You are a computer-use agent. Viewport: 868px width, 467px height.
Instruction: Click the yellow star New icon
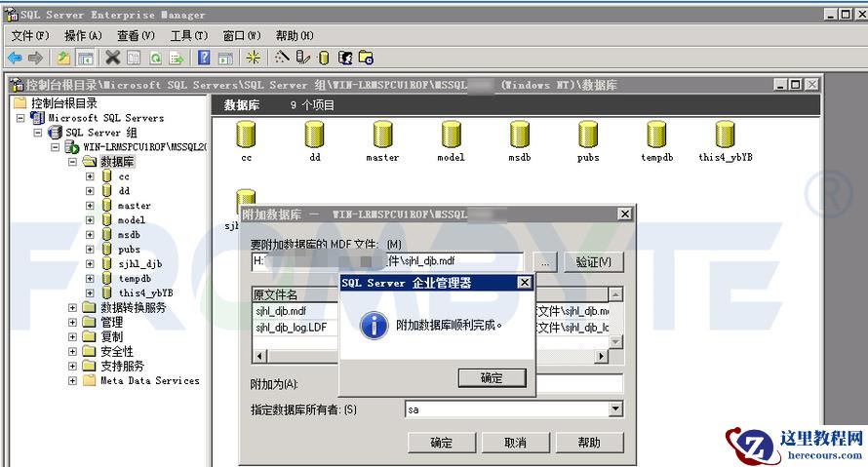[x=253, y=58]
